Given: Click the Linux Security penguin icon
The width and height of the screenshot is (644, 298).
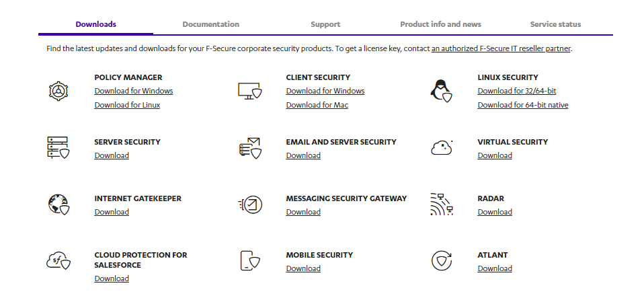Looking at the screenshot, I should coord(440,90).
